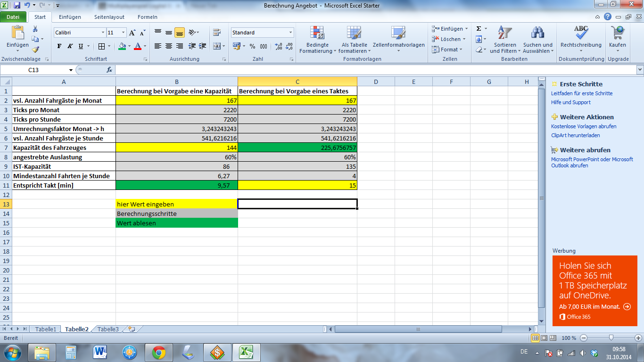Click the percent style icon
The height and width of the screenshot is (362, 644).
click(252, 46)
